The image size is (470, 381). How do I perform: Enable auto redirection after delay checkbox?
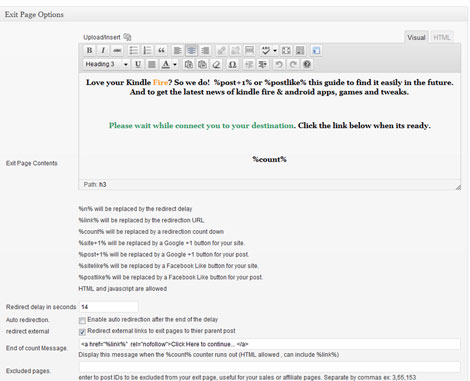click(x=82, y=320)
